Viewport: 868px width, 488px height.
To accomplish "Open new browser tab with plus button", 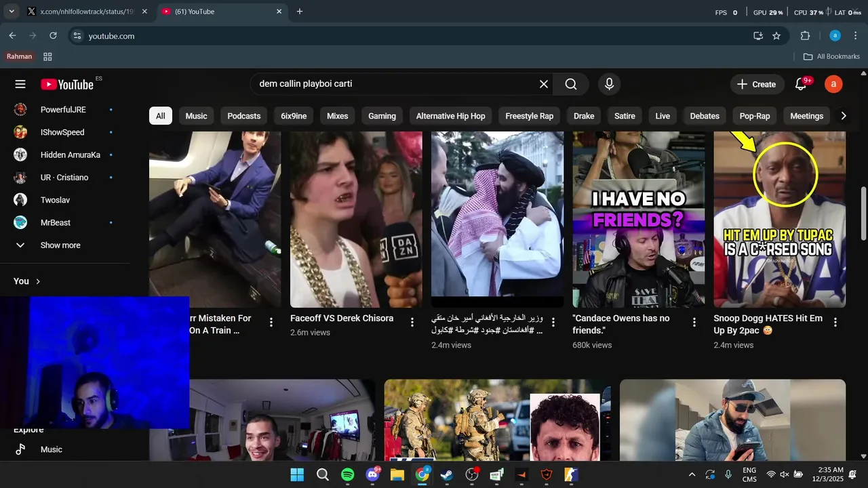I will [300, 12].
